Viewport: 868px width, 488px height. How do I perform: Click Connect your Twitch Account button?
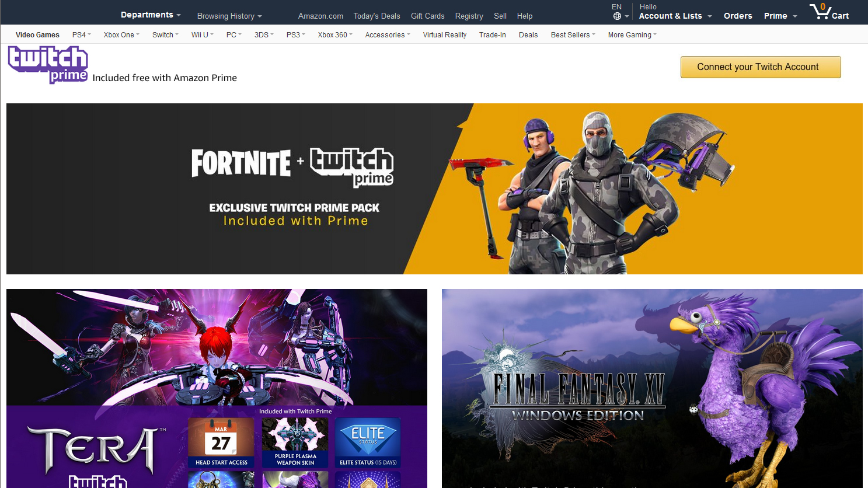click(x=761, y=67)
